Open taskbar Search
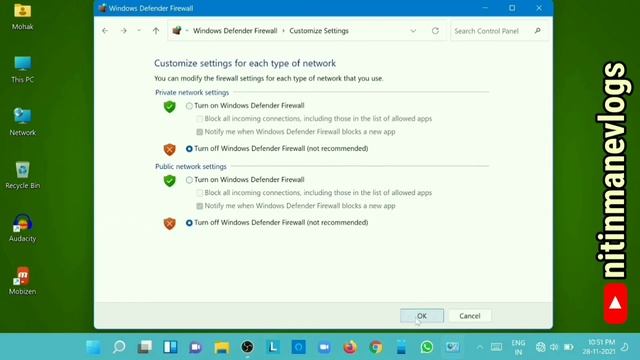This screenshot has width=640, height=360. [119, 347]
